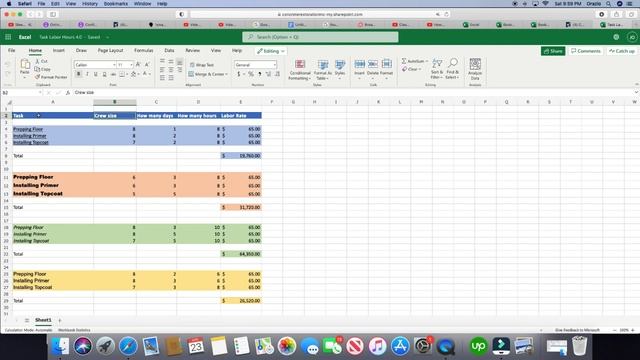The height and width of the screenshot is (360, 640).
Task: Click the Catch up button
Action: click(x=622, y=51)
